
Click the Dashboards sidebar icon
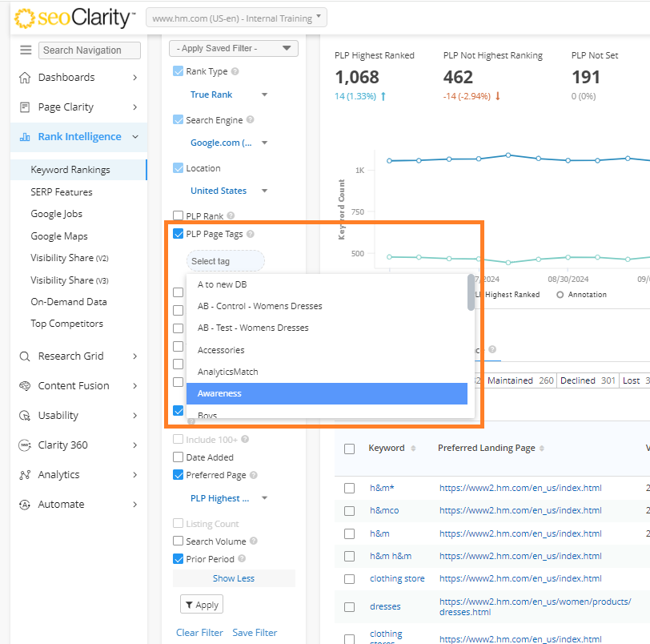[24, 78]
